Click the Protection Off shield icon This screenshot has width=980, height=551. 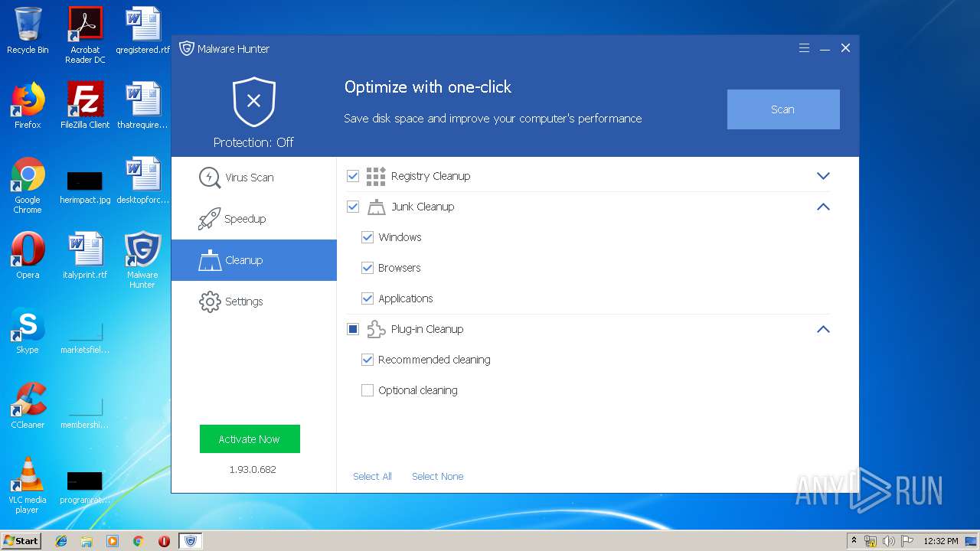coord(254,102)
